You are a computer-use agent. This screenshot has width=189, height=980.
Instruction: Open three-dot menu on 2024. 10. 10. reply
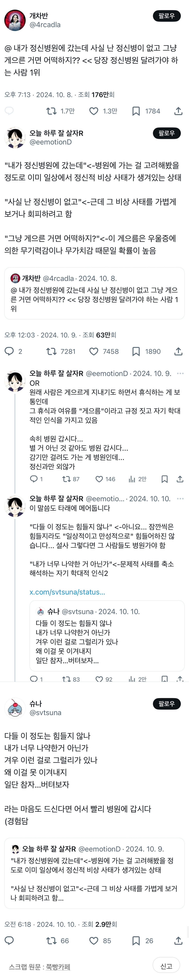tap(180, 498)
